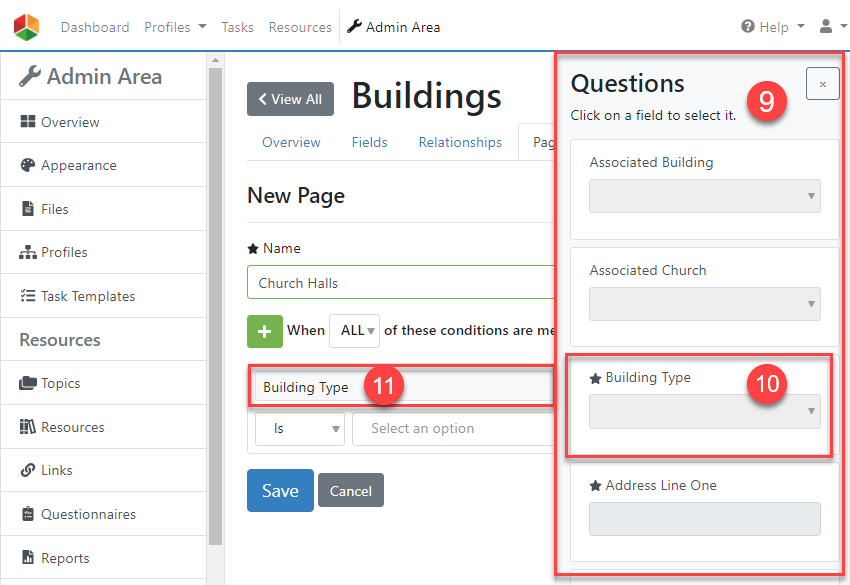Close the Questions panel
Viewport: 850px width, 585px height.
click(822, 85)
